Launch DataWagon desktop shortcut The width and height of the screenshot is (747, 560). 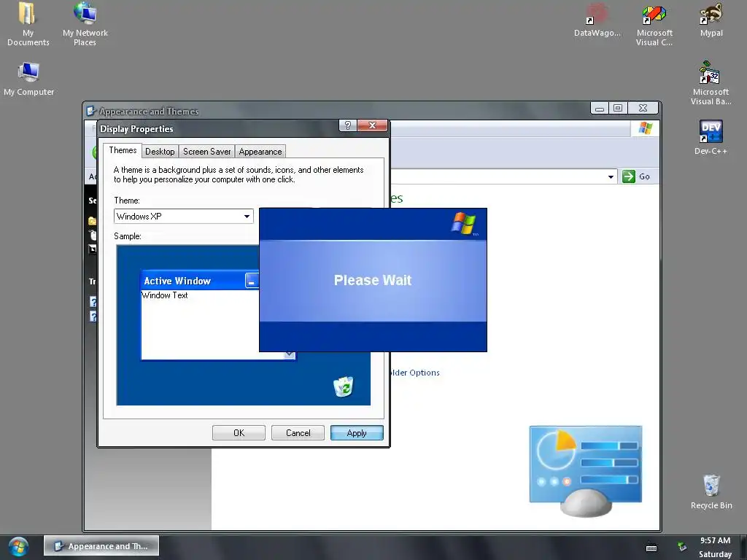point(597,20)
